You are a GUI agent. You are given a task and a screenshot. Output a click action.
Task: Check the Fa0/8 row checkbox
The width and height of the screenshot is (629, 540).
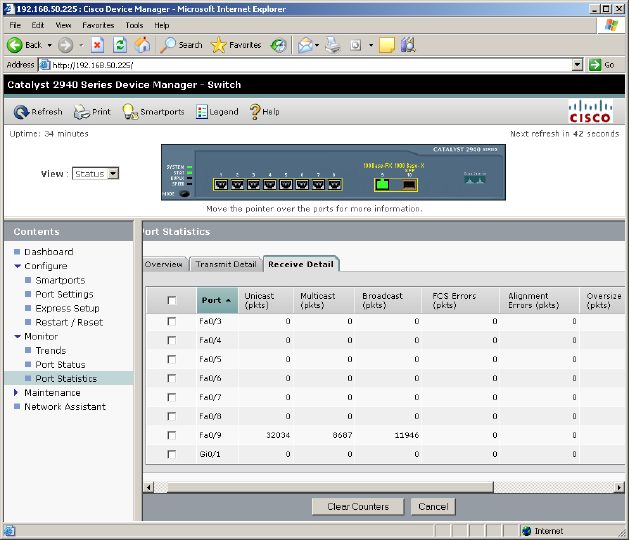172,416
